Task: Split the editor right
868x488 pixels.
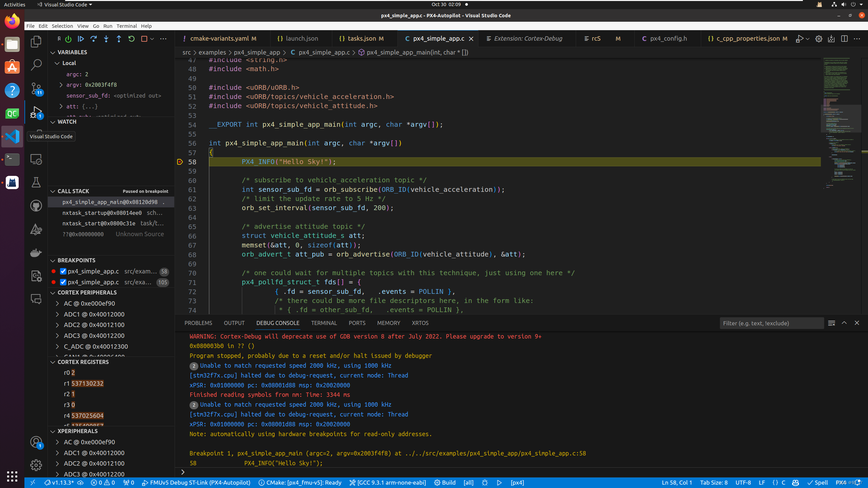Action: 844,39
